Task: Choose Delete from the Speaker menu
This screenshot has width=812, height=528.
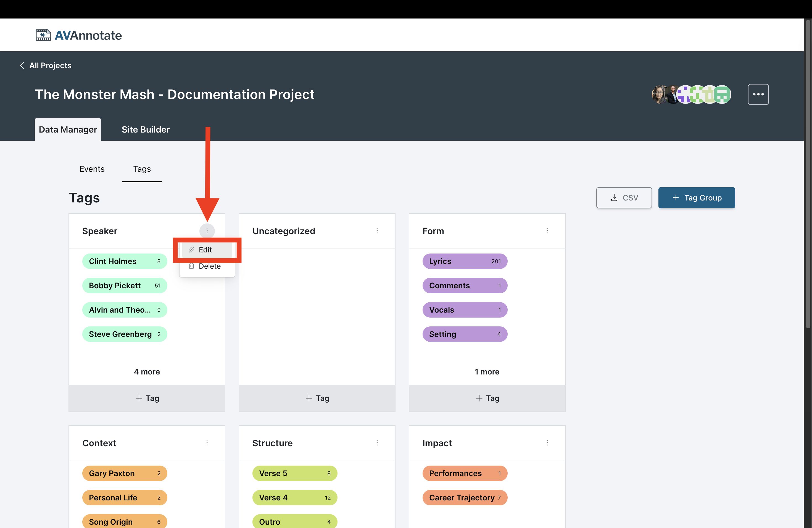Action: tap(209, 266)
